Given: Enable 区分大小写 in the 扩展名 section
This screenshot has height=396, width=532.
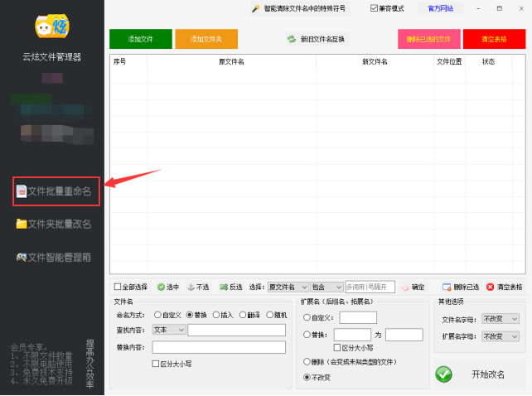Looking at the screenshot, I should click(337, 347).
